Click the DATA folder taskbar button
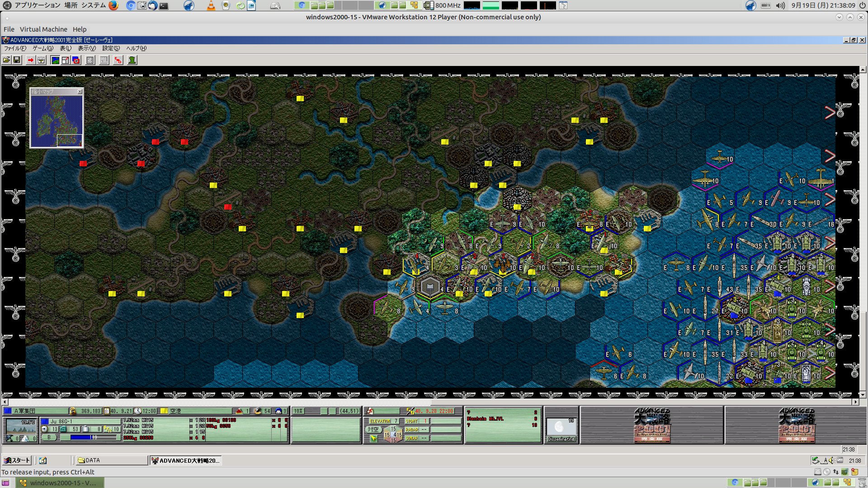This screenshot has width=868, height=488. tap(111, 460)
